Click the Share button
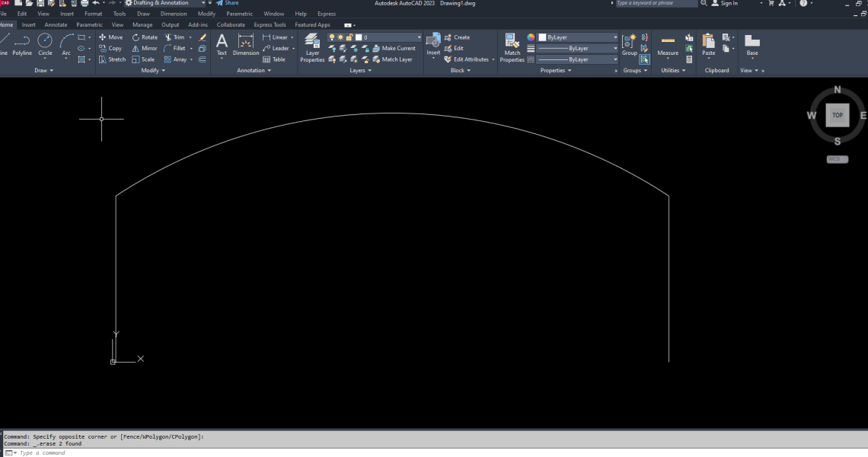 (228, 3)
